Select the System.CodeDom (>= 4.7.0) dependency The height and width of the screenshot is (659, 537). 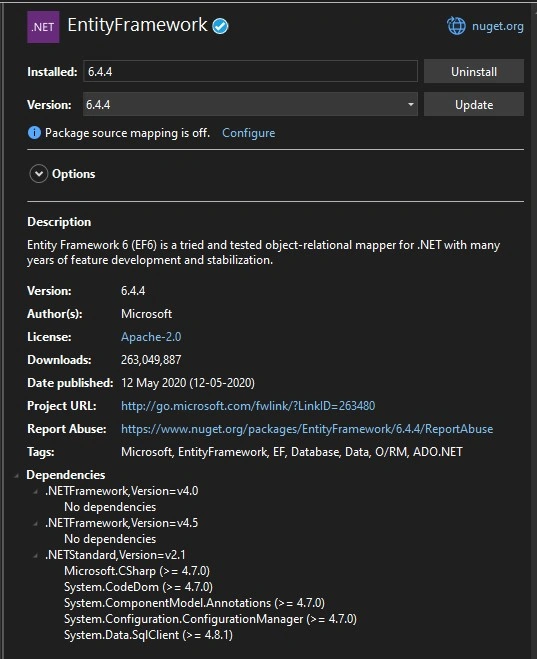138,587
